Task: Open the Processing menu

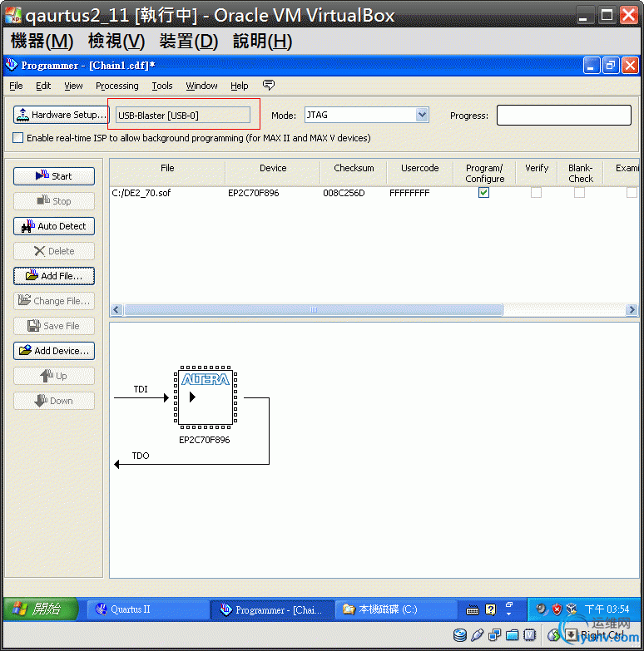Action: [x=117, y=86]
